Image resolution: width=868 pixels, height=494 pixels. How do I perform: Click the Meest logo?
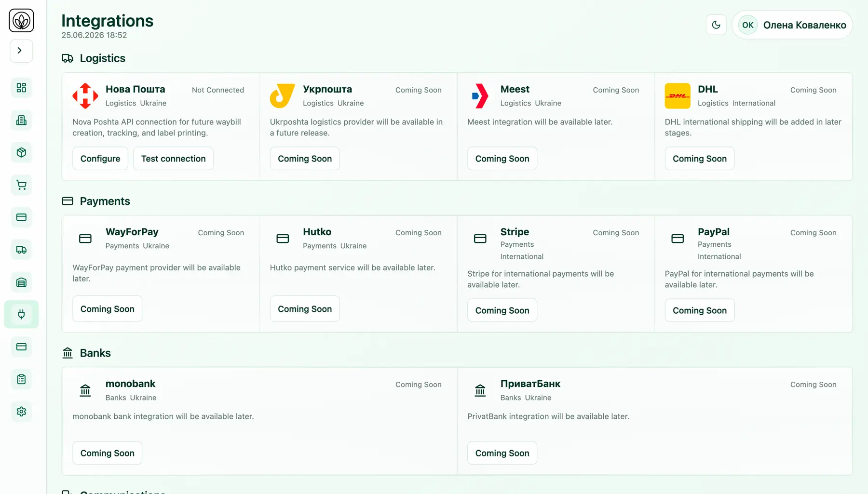tap(480, 96)
